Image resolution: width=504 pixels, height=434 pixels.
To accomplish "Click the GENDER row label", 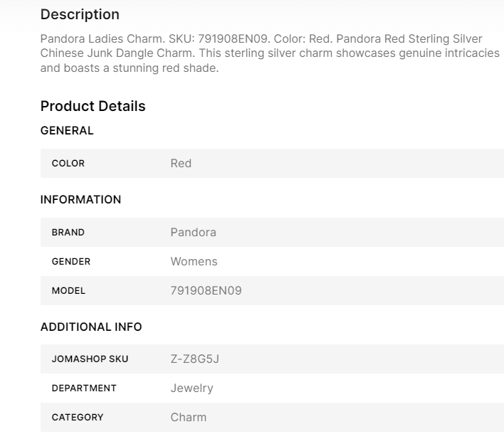I will pos(71,262).
